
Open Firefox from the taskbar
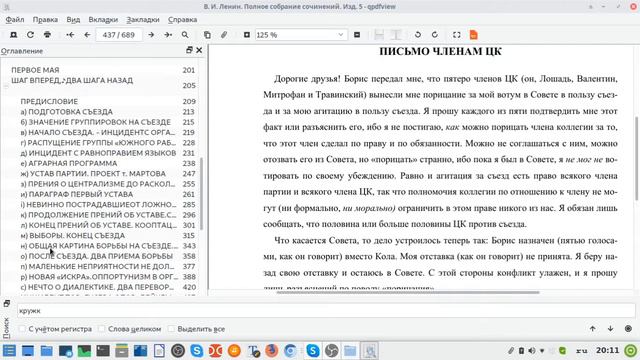click(x=271, y=351)
